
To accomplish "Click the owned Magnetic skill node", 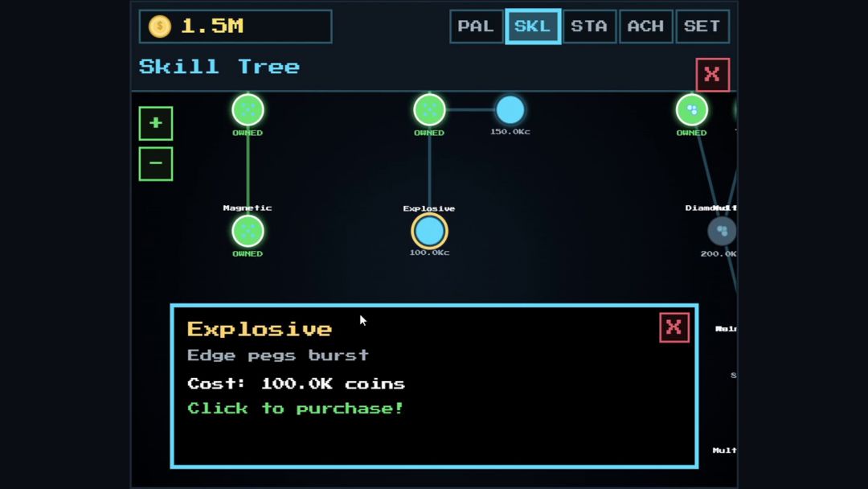I will [x=248, y=231].
